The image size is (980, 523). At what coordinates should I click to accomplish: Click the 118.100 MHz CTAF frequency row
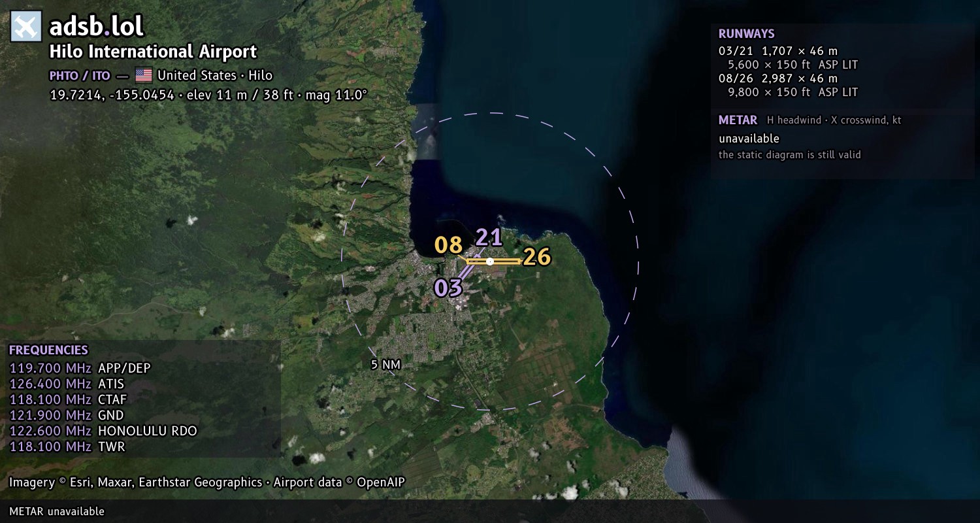tap(68, 399)
